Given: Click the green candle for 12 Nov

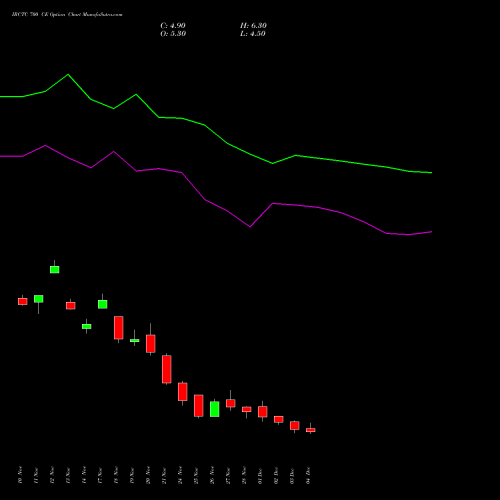Looking at the screenshot, I should pos(55,270).
